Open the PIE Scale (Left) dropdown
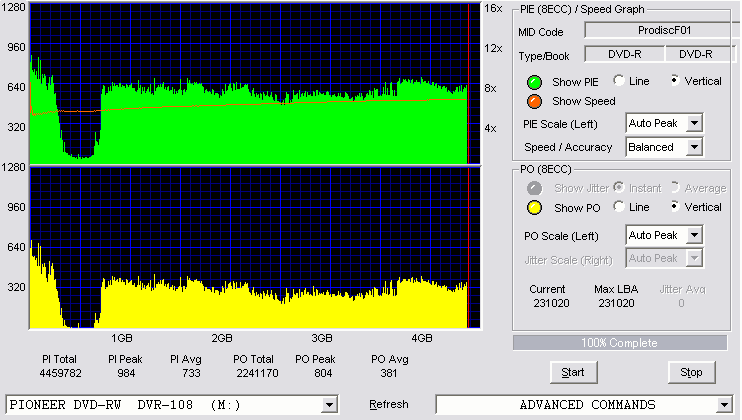Screen dimensions: 742x420 pyautogui.click(x=694, y=123)
